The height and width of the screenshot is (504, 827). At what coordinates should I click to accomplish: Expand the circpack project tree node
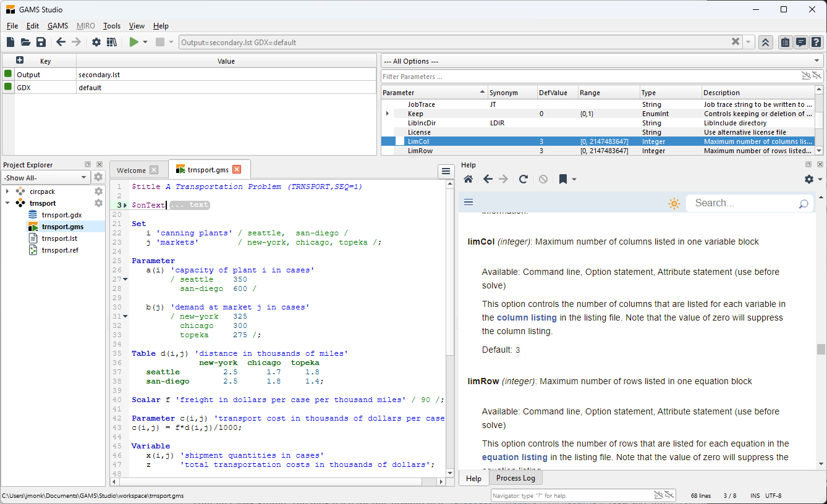coord(7,191)
